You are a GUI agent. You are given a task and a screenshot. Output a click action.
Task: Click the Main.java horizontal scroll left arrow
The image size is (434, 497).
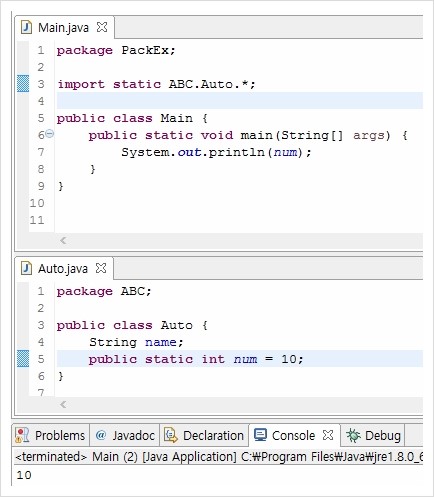tap(63, 240)
